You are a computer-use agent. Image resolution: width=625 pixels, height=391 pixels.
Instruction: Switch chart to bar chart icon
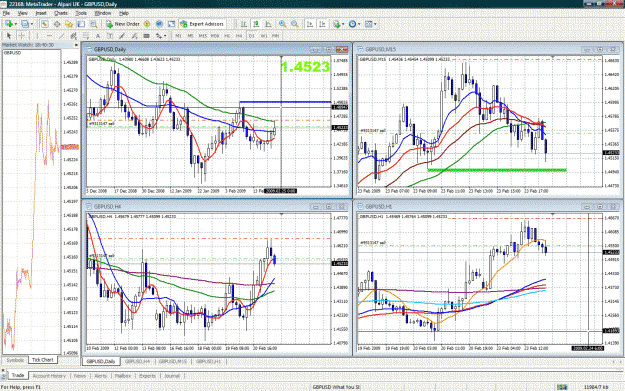[244, 24]
